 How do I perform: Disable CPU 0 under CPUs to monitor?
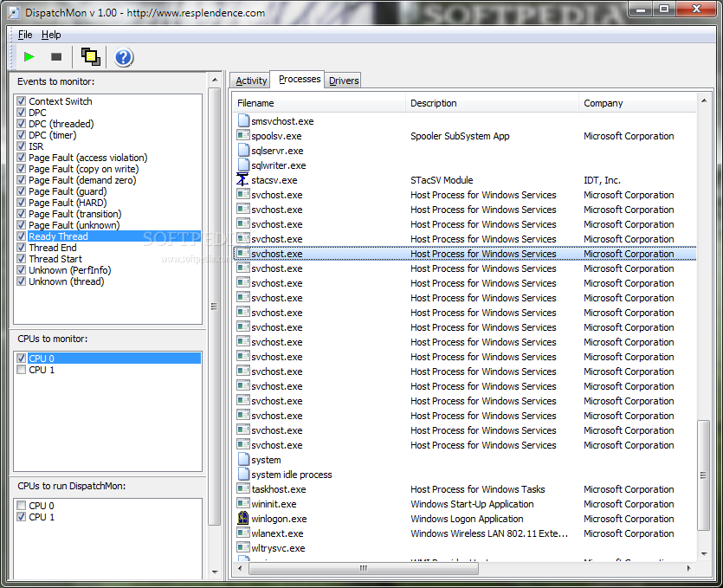[21, 359]
